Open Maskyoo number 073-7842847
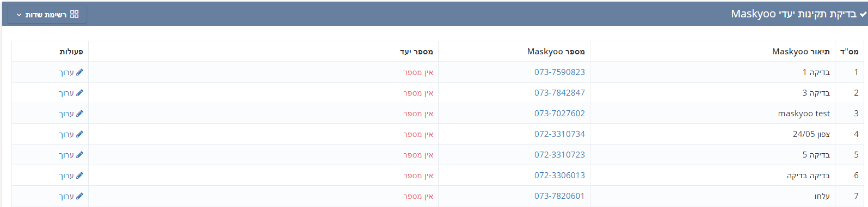 (559, 93)
